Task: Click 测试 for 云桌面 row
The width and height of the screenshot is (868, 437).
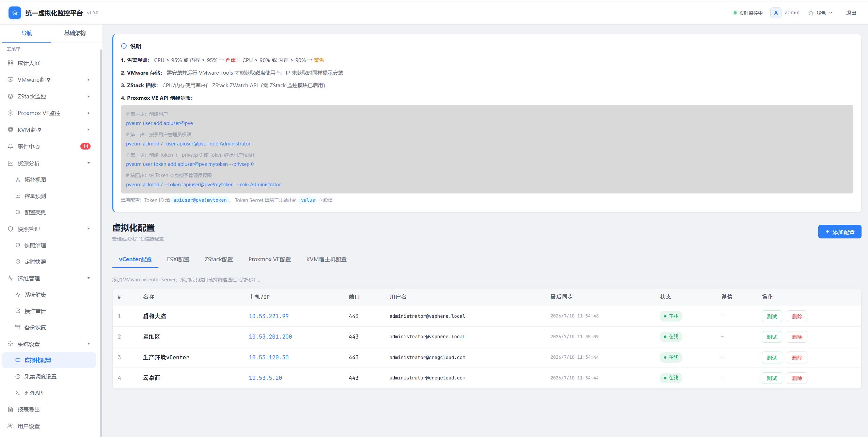Action: tap(772, 378)
